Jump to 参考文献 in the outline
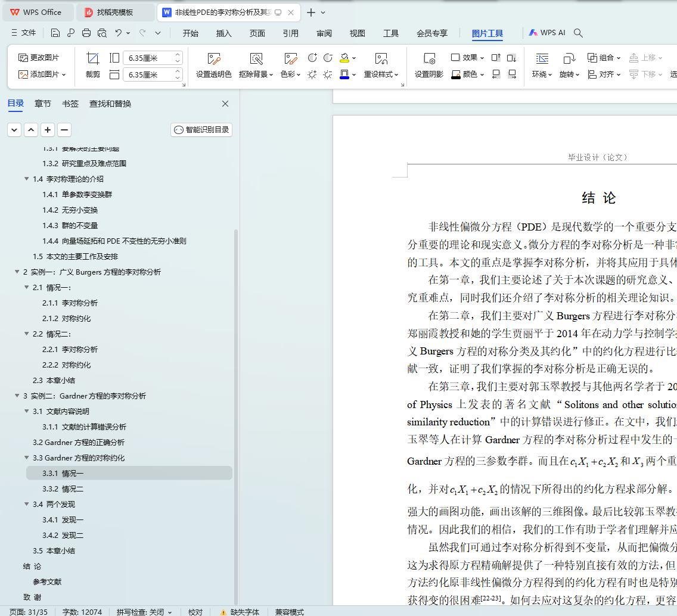 (x=47, y=581)
